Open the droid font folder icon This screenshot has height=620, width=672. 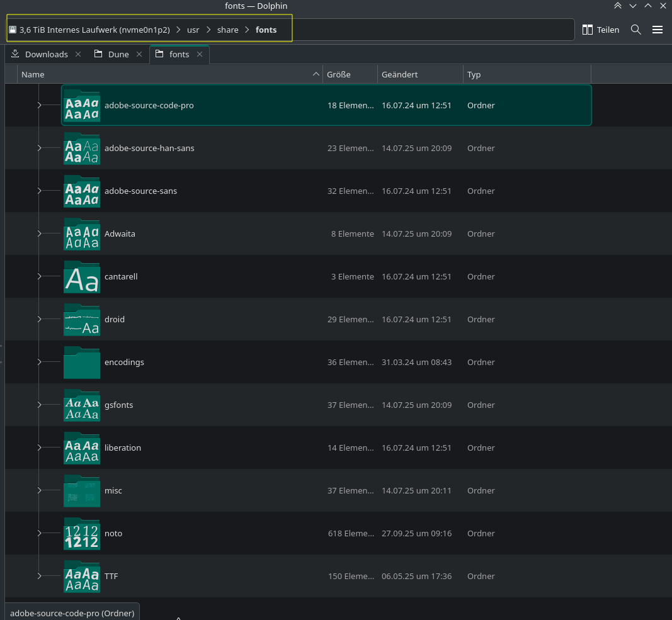[x=82, y=320]
